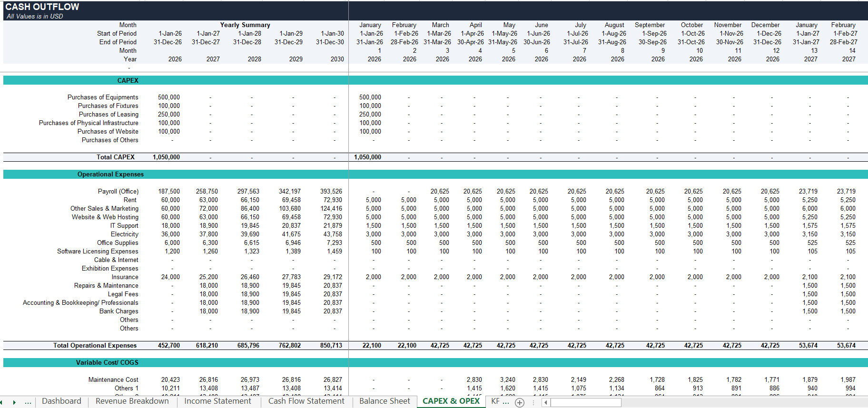The height and width of the screenshot is (408, 868).
Task: Switch to the Dashboard sheet tab
Action: (x=61, y=401)
